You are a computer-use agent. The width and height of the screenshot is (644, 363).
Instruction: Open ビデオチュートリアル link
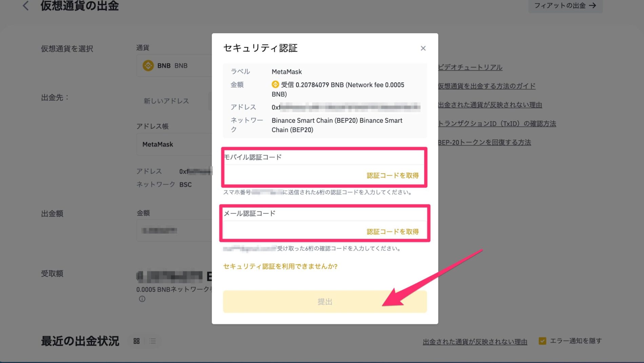(470, 67)
